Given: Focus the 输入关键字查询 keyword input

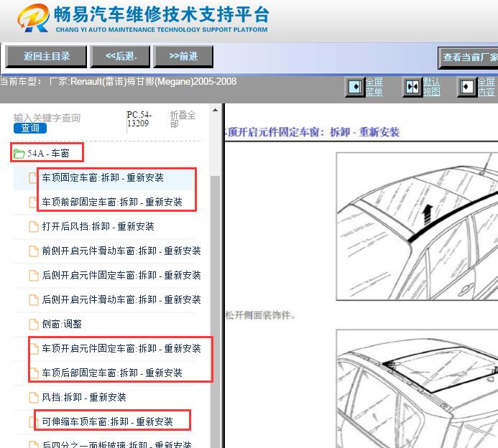Looking at the screenshot, I should pos(47,118).
